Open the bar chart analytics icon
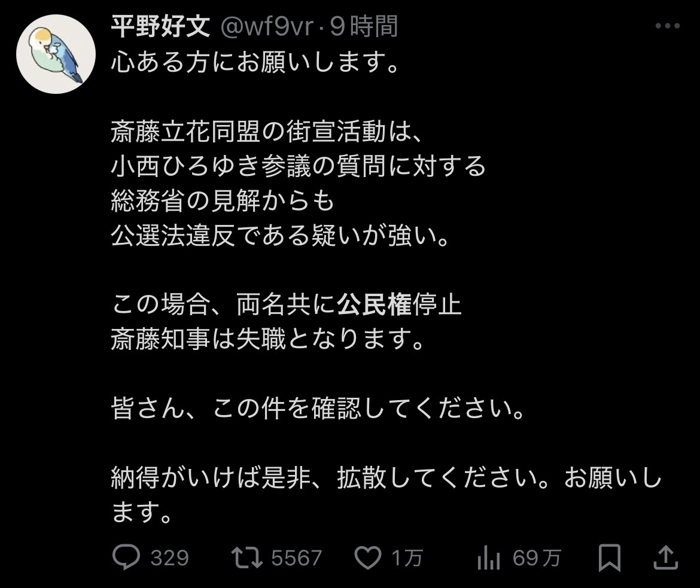 click(x=488, y=557)
